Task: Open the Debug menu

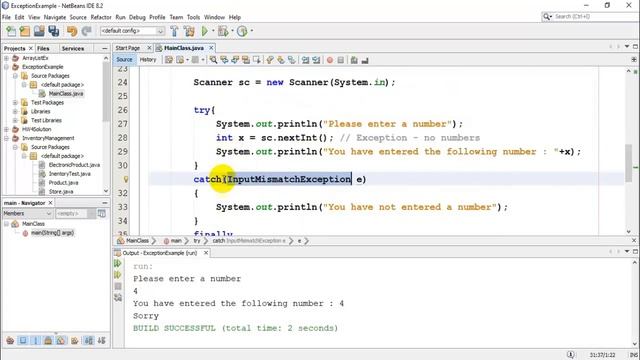Action: 137,17
